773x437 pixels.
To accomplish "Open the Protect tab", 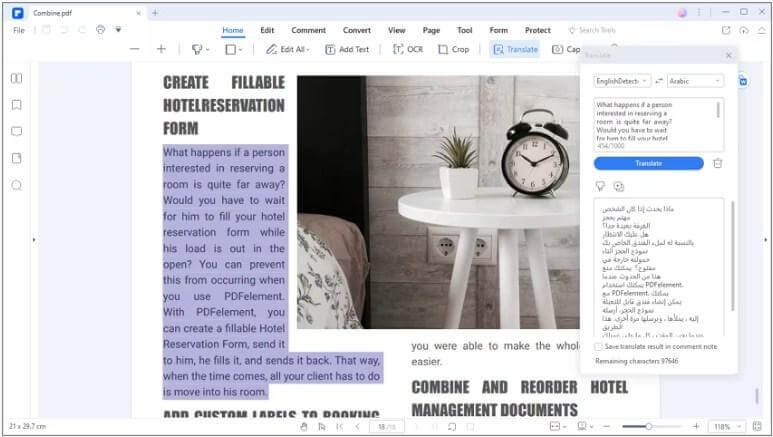I will click(538, 30).
